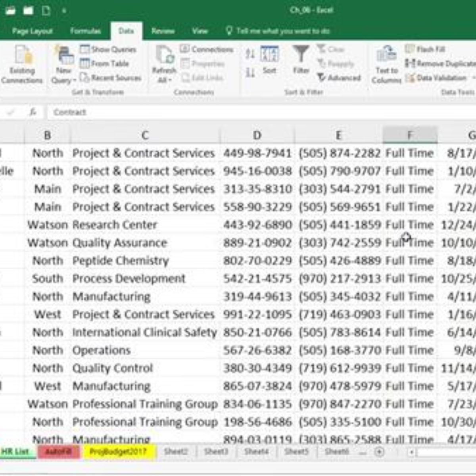Switch to Sheet5 tab

(296, 451)
